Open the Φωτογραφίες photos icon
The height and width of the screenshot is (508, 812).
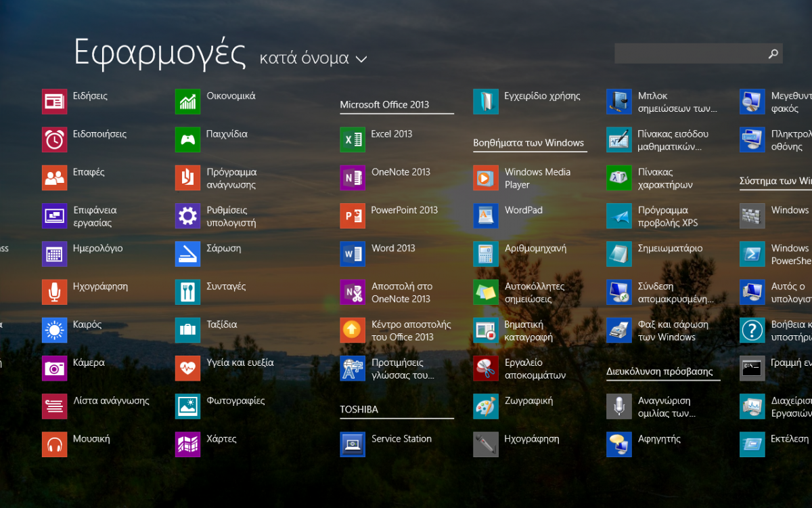187,406
